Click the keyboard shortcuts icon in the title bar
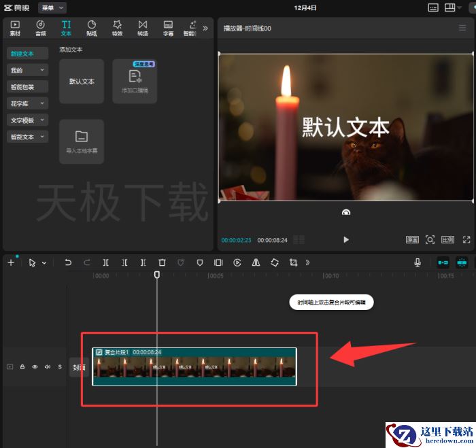The height and width of the screenshot is (448, 476). point(433,7)
